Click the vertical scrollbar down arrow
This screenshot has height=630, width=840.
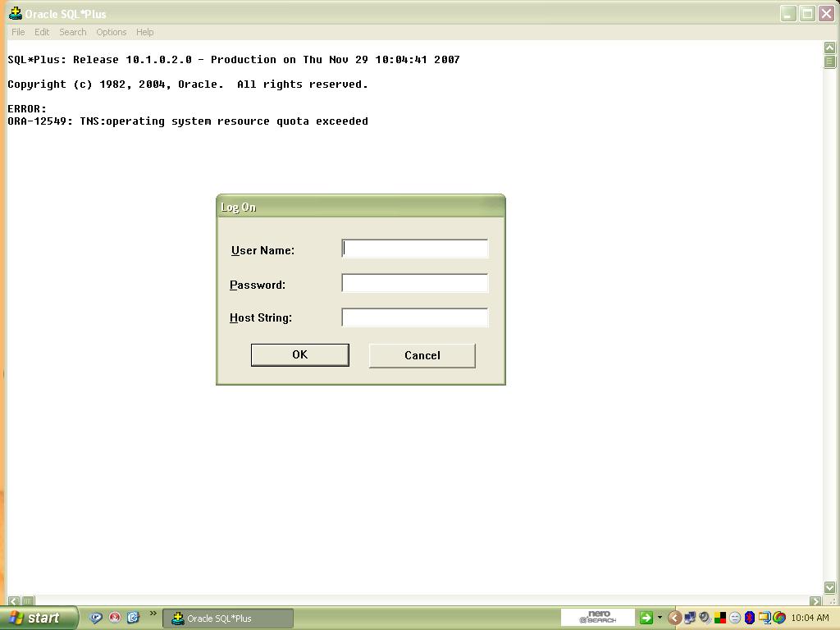829,587
